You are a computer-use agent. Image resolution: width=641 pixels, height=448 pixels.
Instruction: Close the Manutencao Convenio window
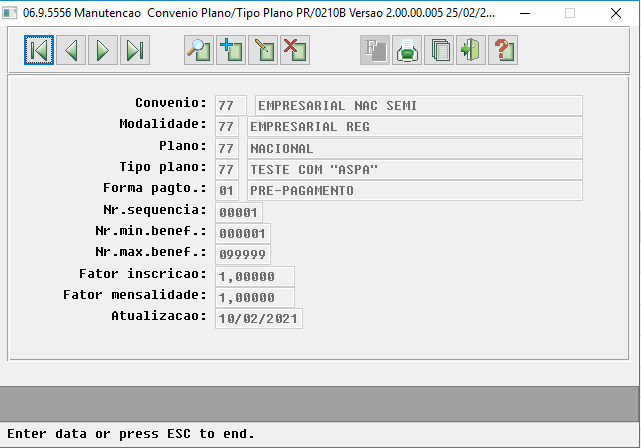pyautogui.click(x=616, y=13)
